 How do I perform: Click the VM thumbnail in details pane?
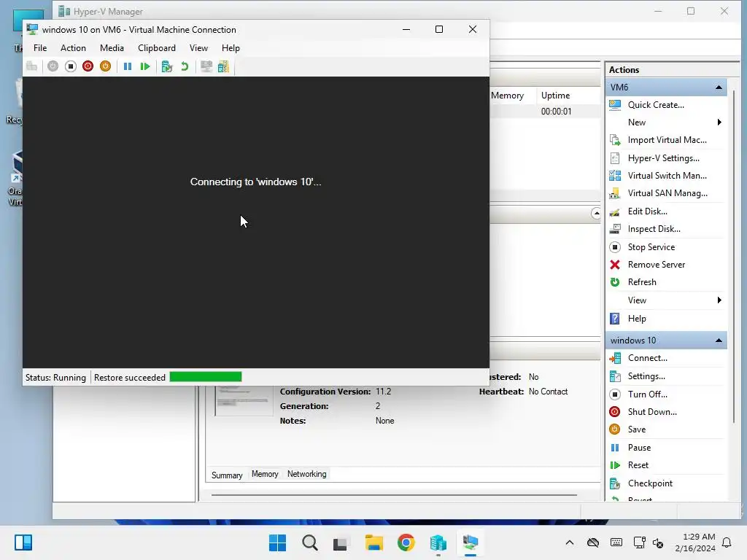pos(244,400)
